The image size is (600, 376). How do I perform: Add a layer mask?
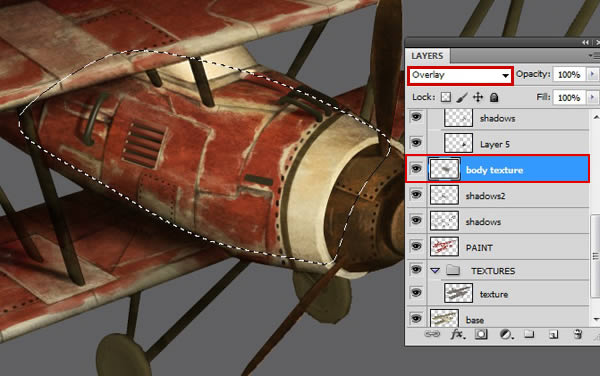tap(481, 335)
